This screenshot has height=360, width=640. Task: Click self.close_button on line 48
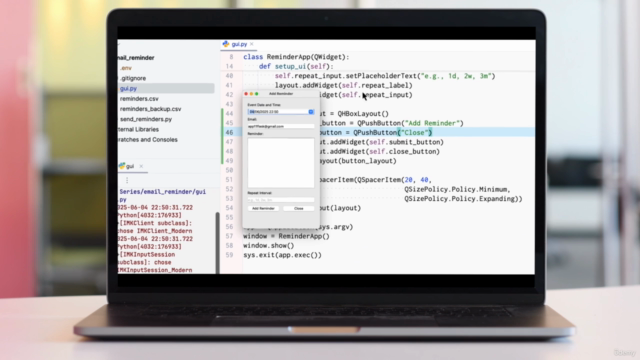402,151
